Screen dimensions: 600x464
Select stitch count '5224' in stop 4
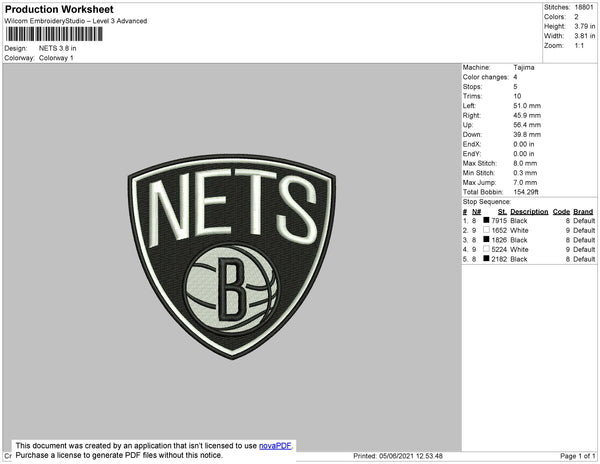pyautogui.click(x=499, y=249)
